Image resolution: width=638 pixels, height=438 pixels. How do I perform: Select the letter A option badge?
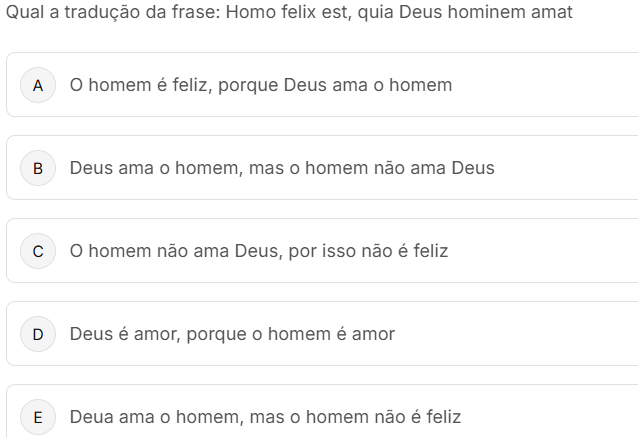[x=38, y=85]
